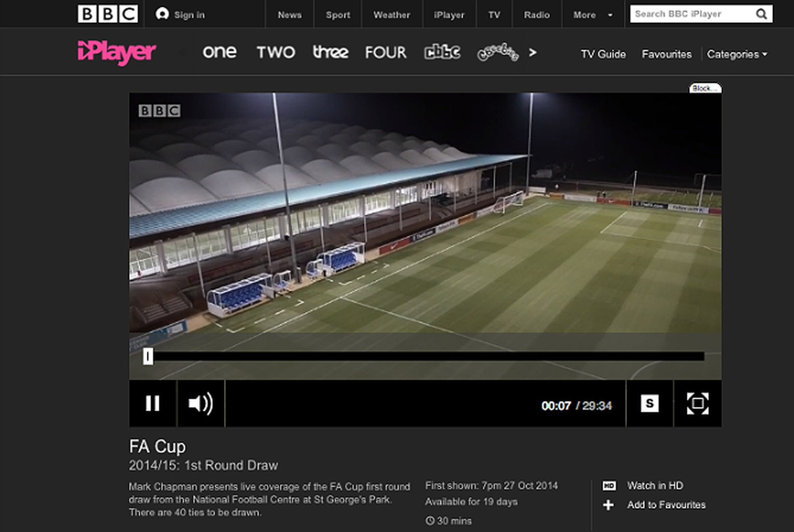Click the Block tab above the video
794x532 pixels.
705,88
